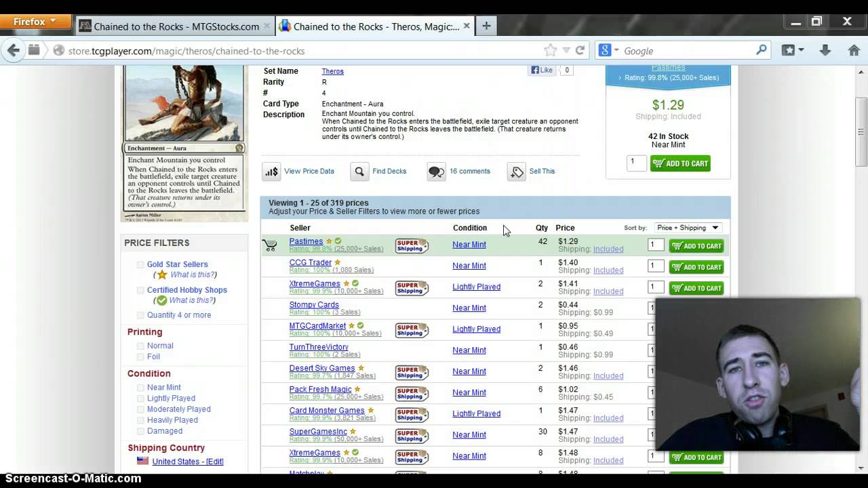Open the Firefox application menu

tap(35, 22)
